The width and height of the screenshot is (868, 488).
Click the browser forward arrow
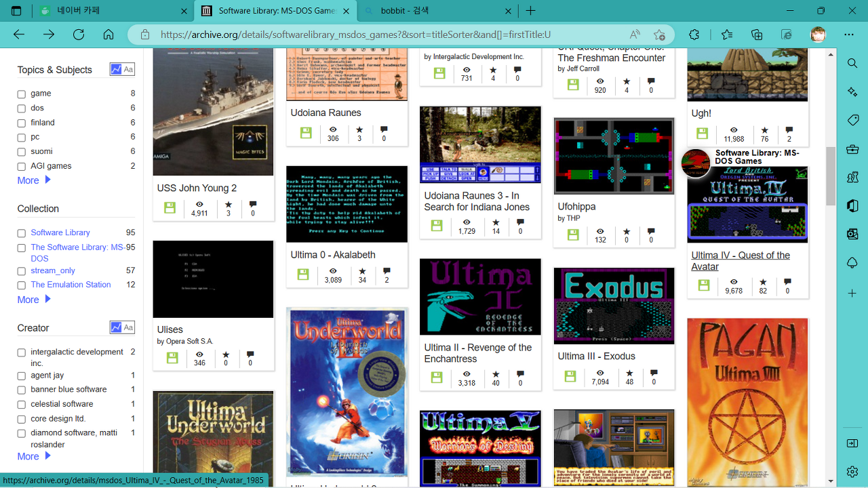[49, 35]
